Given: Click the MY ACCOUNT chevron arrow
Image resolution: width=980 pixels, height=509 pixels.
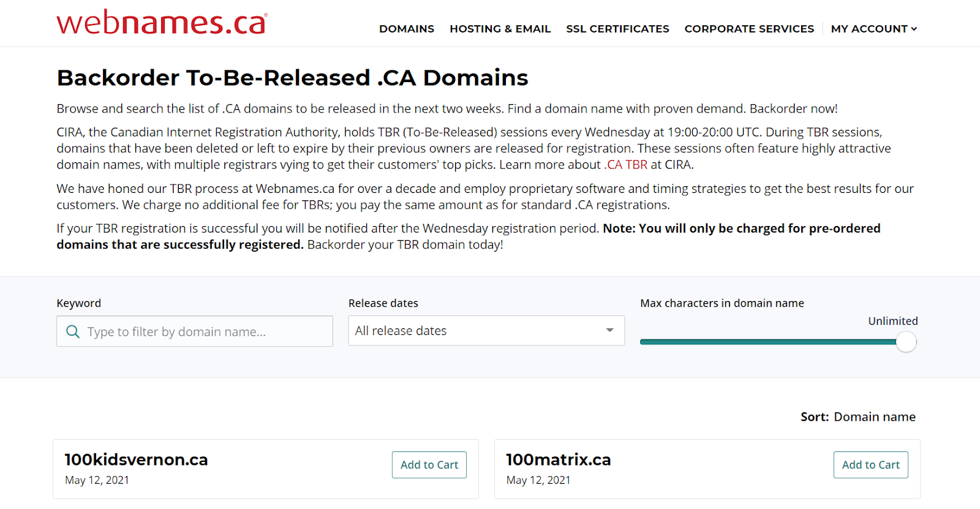Looking at the screenshot, I should coord(914,29).
